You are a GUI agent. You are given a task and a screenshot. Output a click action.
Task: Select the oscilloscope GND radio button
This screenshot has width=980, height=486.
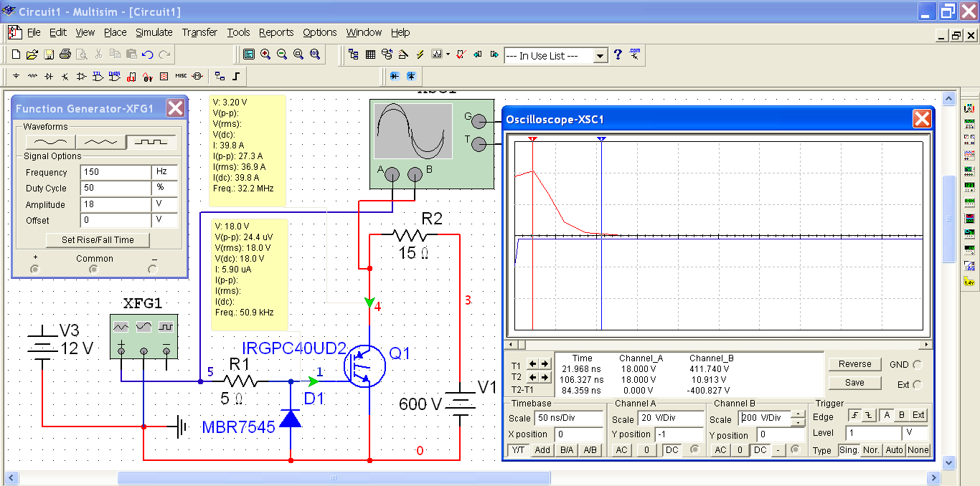(918, 365)
